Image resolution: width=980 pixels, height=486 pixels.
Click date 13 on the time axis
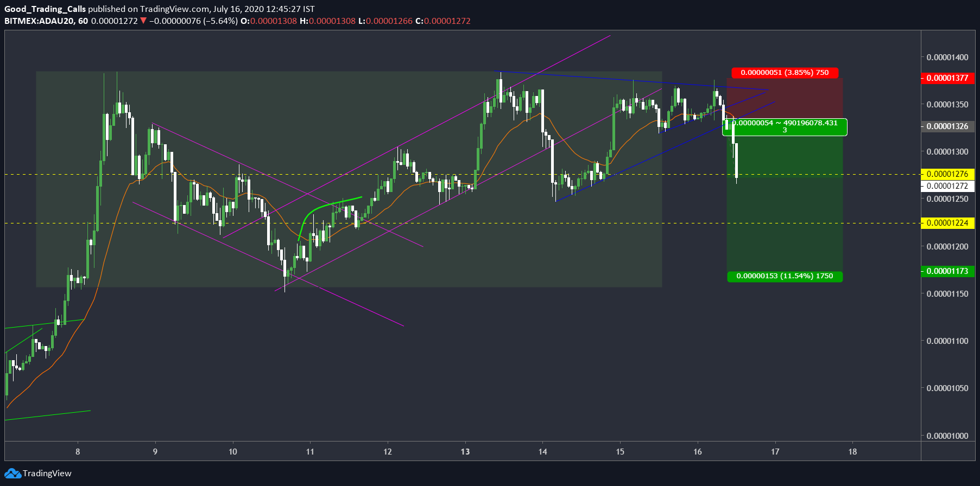465,452
